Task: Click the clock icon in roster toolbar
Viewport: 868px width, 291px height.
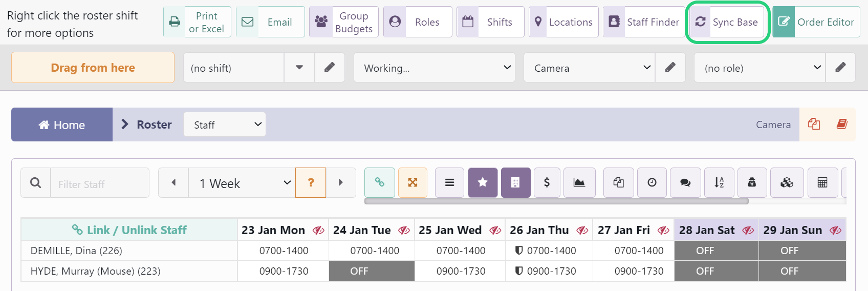Action: coord(652,182)
